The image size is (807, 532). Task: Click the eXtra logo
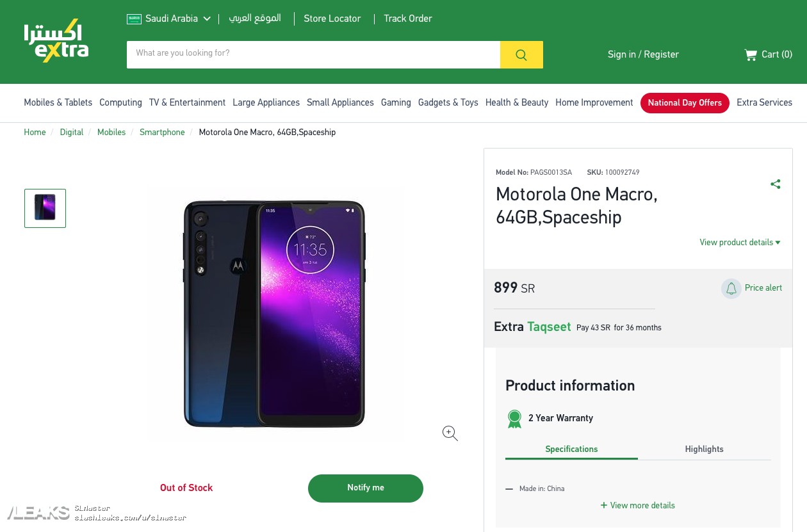56,42
